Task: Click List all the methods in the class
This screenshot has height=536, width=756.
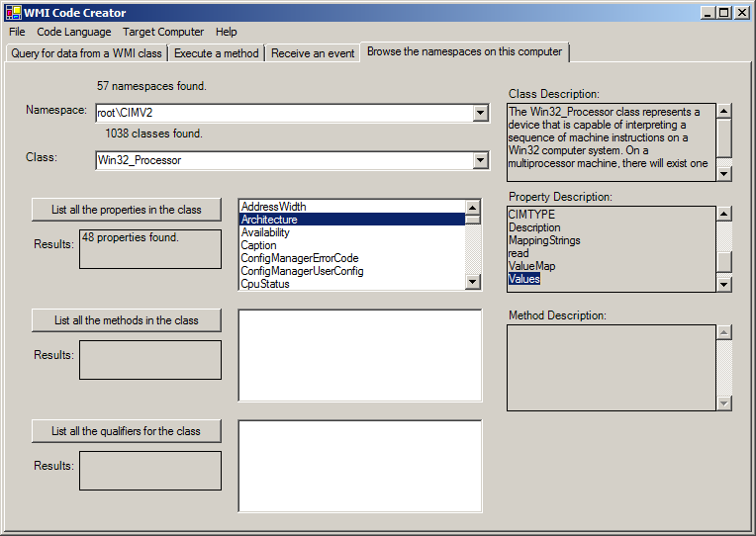Action: [127, 320]
